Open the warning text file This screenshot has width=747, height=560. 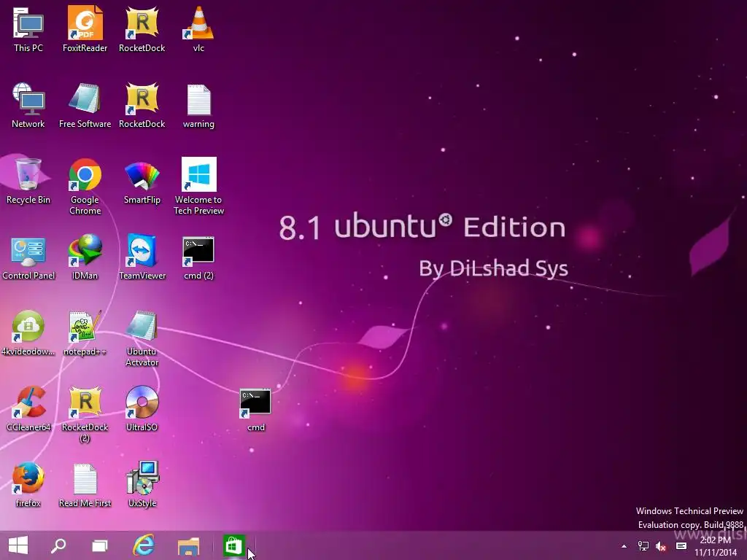pos(198,106)
